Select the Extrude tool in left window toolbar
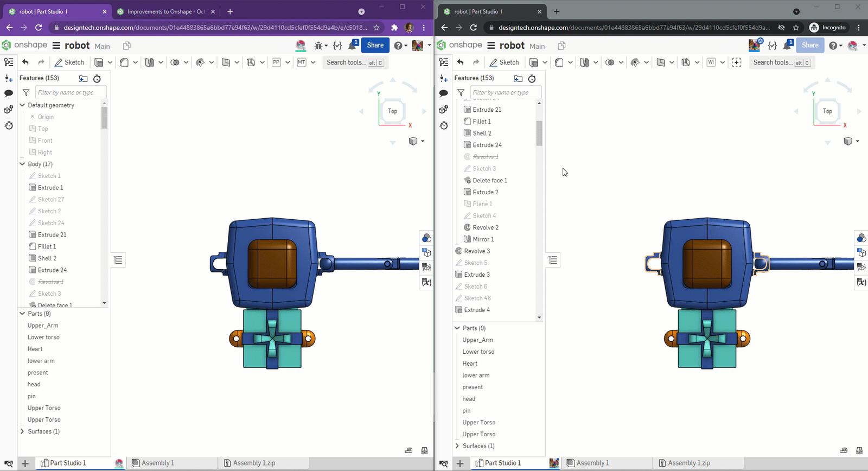 pyautogui.click(x=99, y=62)
